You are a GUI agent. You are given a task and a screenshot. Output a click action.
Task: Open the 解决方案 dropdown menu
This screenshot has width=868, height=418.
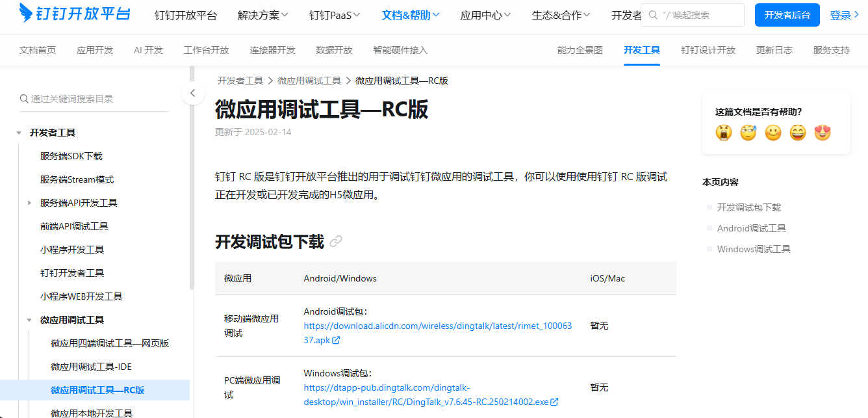[x=263, y=15]
